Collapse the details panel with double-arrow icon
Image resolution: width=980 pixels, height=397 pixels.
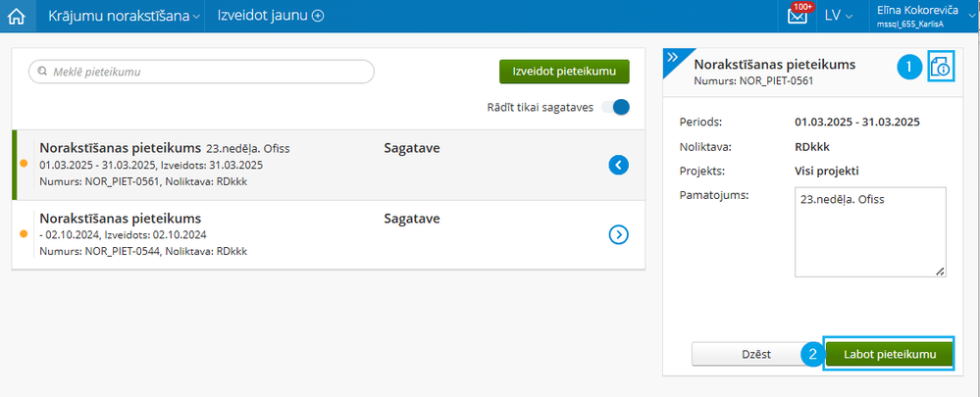(673, 58)
